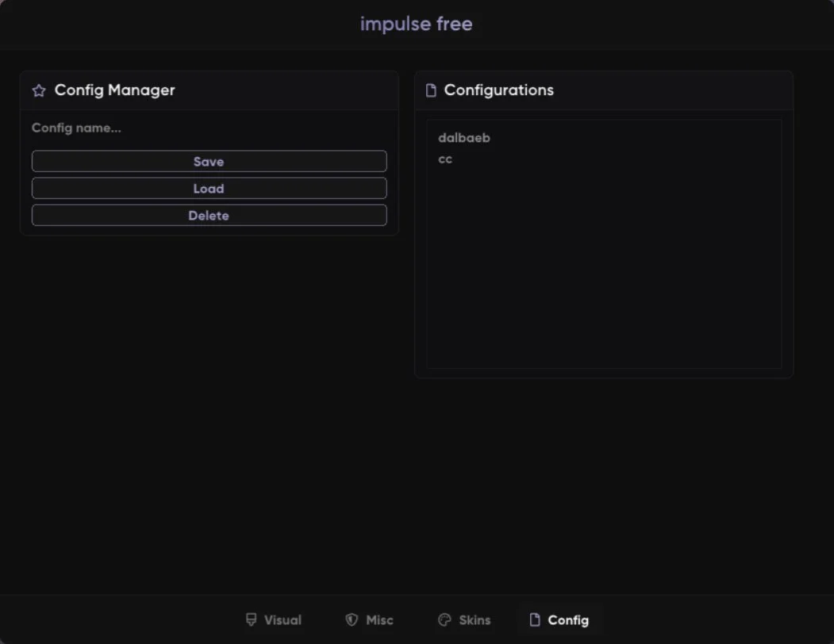834x644 pixels.
Task: Select the cc configuration entry
Action: tap(445, 159)
